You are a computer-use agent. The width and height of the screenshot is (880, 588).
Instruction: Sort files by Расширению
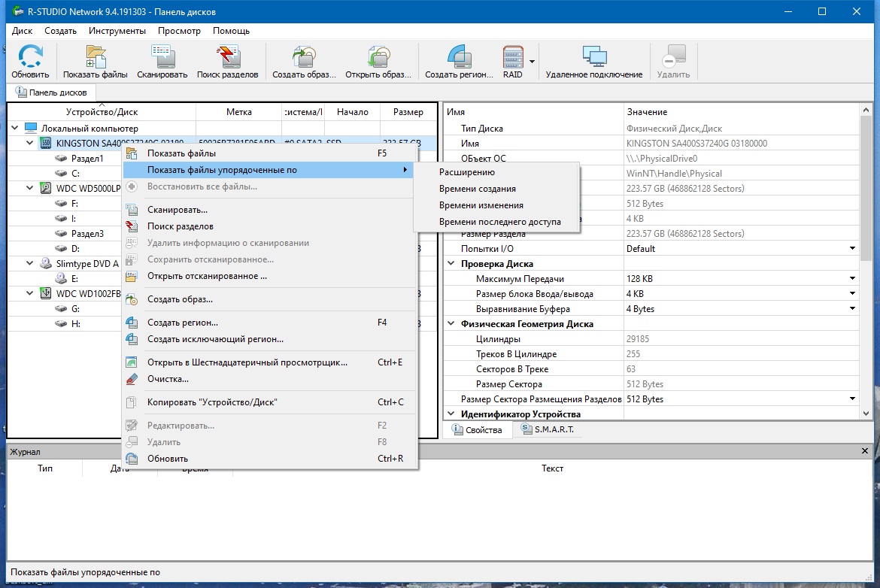496,172
